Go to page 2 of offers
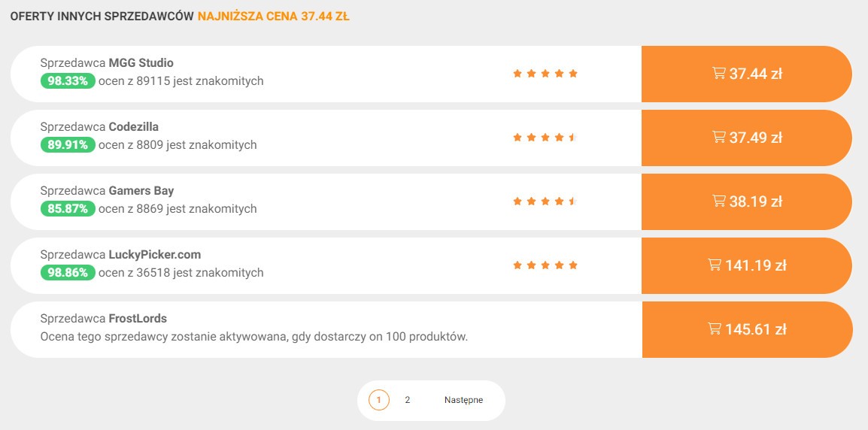This screenshot has width=868, height=430. (x=408, y=400)
